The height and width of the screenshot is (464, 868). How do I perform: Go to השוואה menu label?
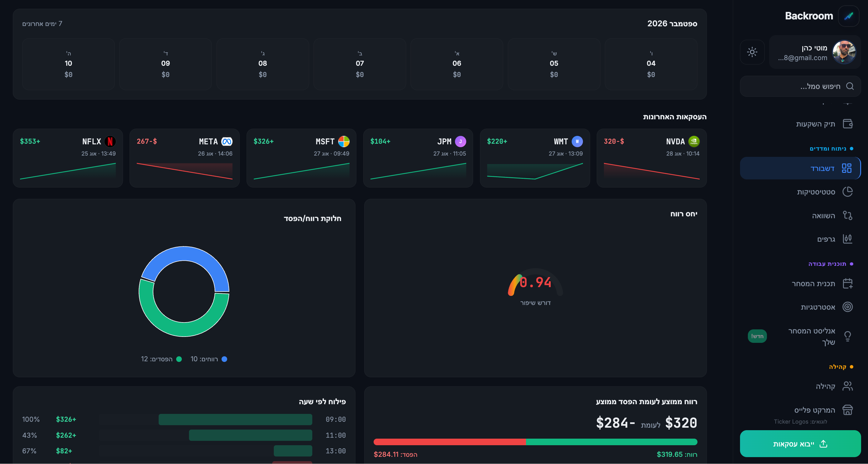(x=823, y=215)
